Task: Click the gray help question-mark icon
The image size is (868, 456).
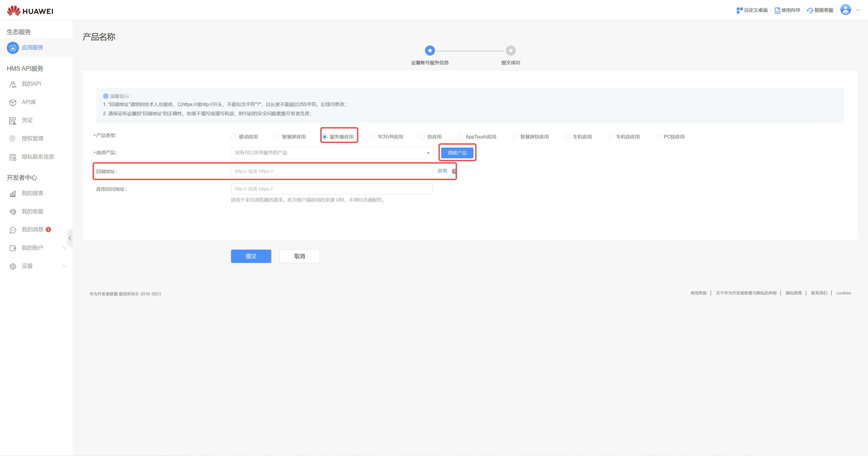Action: [454, 171]
